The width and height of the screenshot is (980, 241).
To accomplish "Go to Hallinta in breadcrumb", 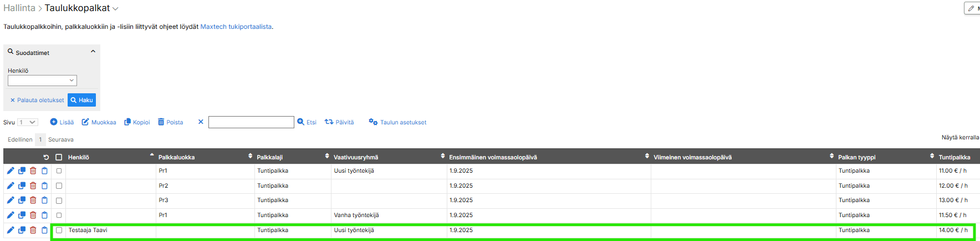I will (19, 8).
